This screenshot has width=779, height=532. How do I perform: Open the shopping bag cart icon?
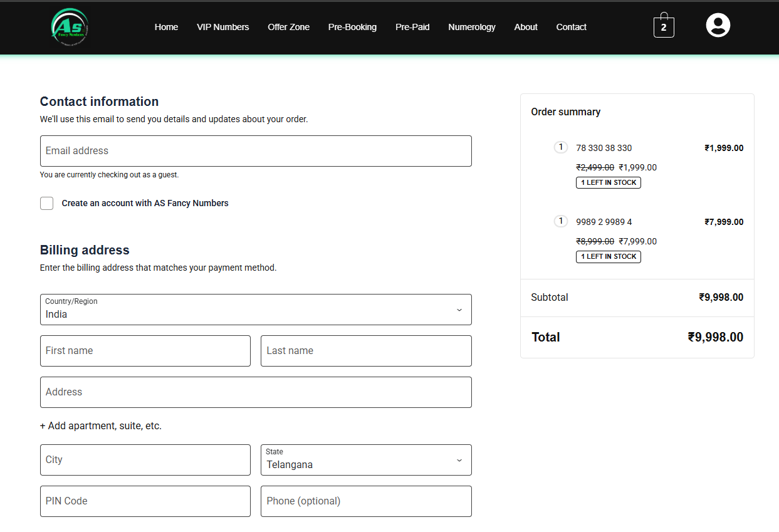pos(664,27)
